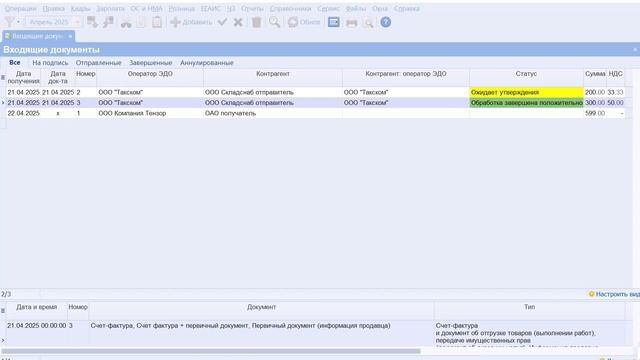Image resolution: width=640 pixels, height=360 pixels.
Task: Sort by Дата получения column header
Action: tap(23, 78)
